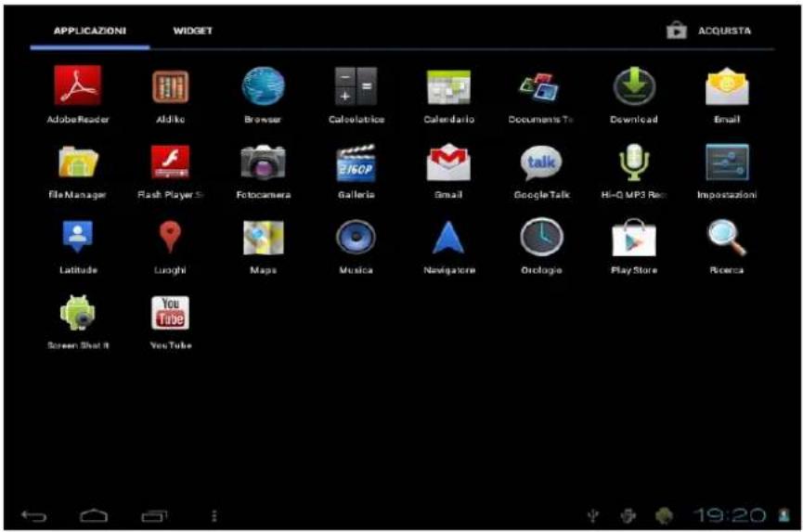The height and width of the screenshot is (532, 803).
Task: Open the Ricerca search app
Action: 727,237
